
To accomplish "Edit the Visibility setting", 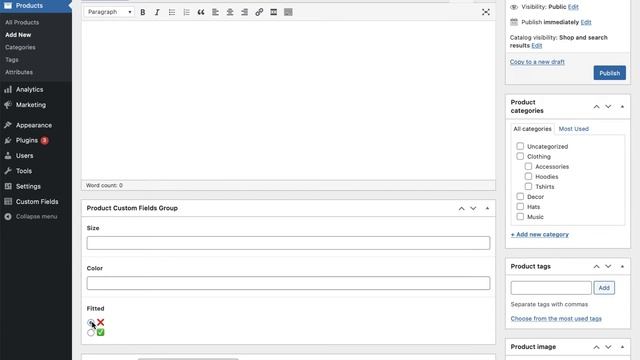I will click(573, 7).
